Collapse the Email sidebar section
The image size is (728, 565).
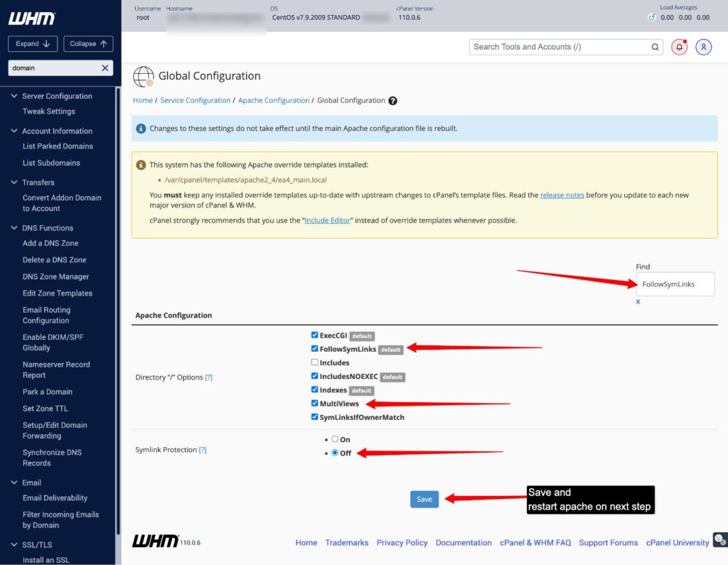(x=14, y=482)
